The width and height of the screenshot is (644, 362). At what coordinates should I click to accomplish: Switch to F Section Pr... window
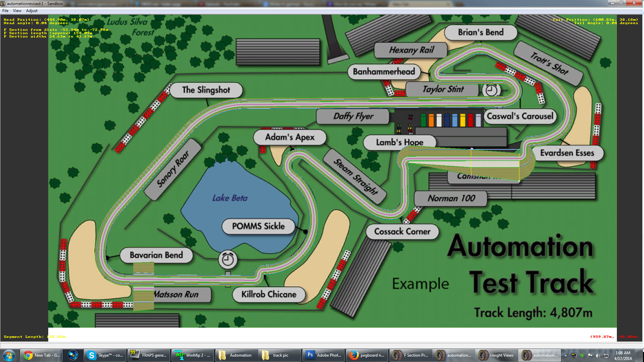pyautogui.click(x=411, y=355)
